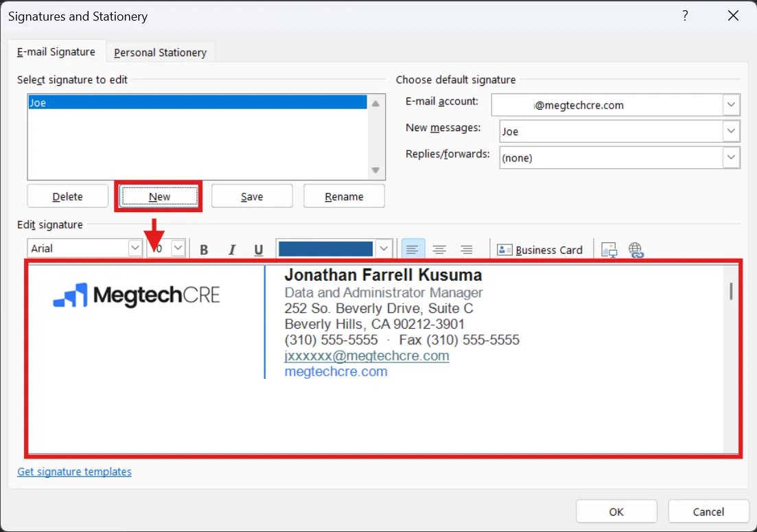Click the blue font color swatch
The image size is (757, 532).
tap(325, 249)
